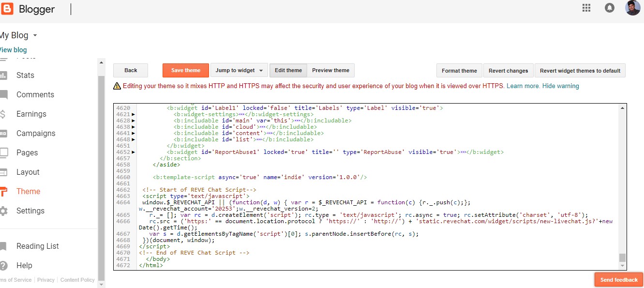The width and height of the screenshot is (644, 288).
Task: Click the Hide warning link
Action: (x=560, y=86)
